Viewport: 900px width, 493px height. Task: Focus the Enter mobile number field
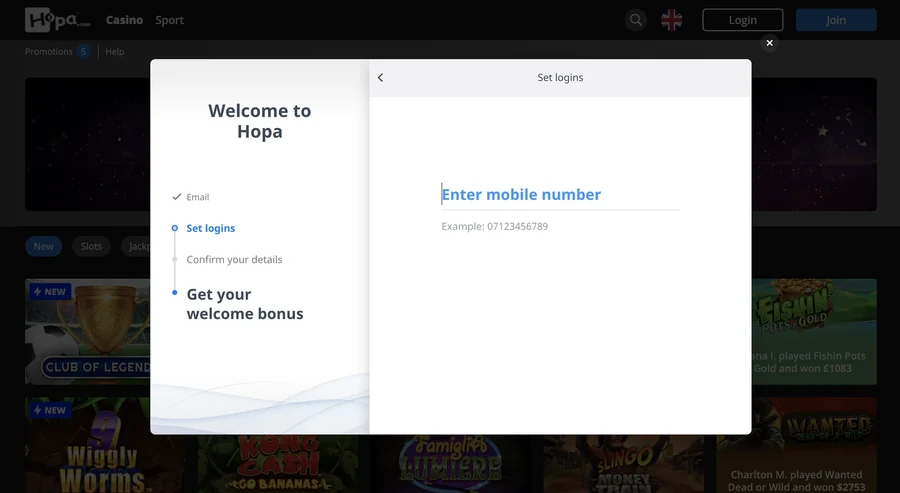(560, 195)
